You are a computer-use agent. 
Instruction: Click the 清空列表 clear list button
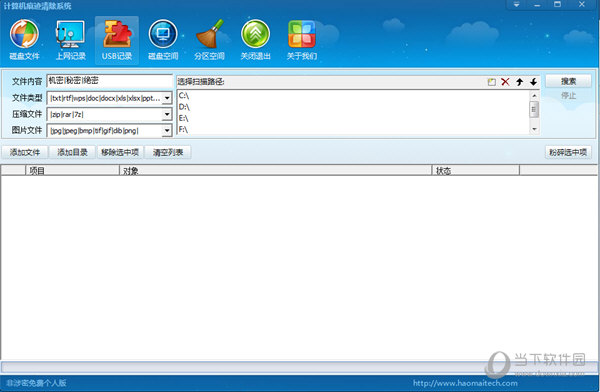tap(168, 152)
